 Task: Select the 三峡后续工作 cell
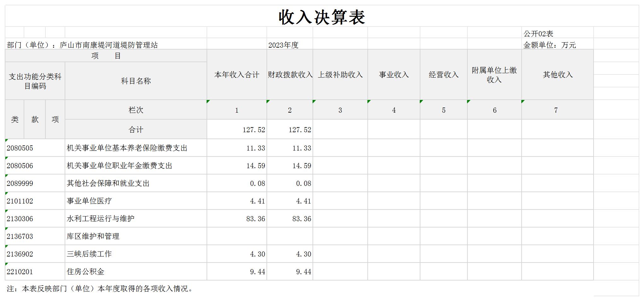coord(89,254)
